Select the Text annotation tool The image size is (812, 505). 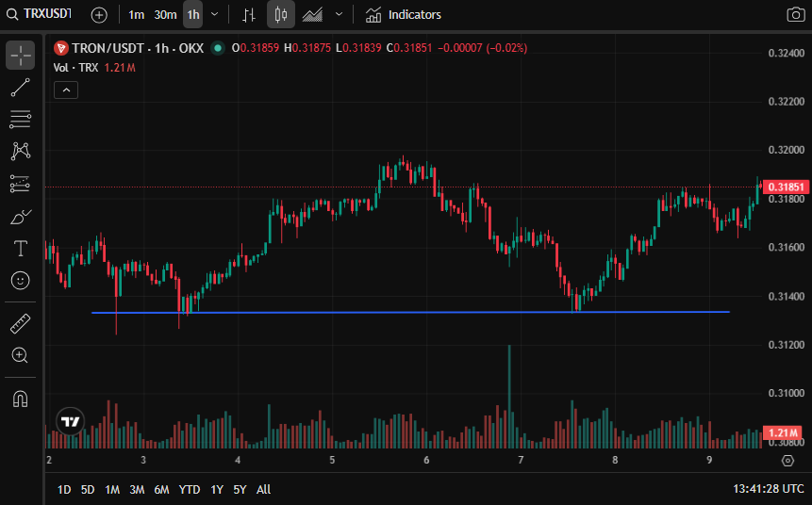(x=20, y=249)
